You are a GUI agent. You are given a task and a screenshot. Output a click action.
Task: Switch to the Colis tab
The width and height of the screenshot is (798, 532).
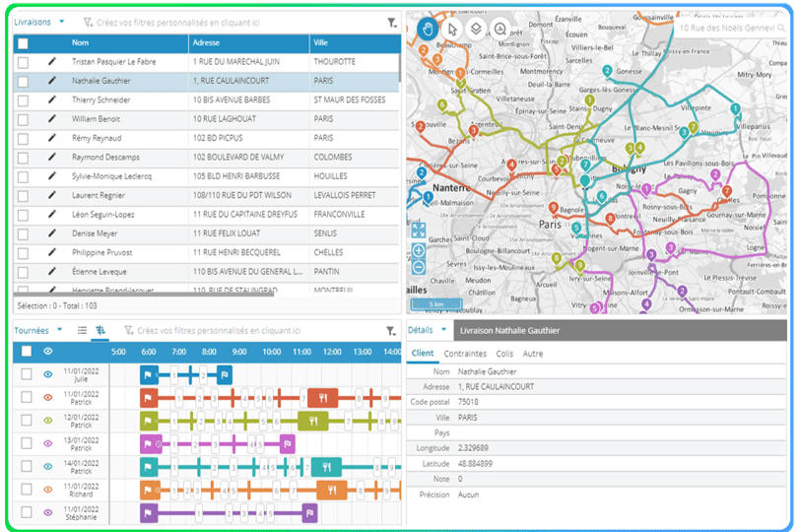[x=504, y=354]
